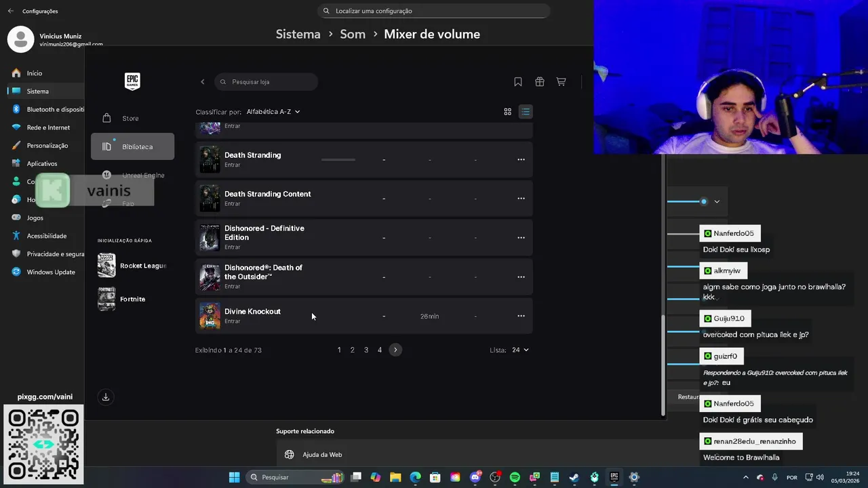Open the Vinicius Muniz account profile
The width and height of the screenshot is (868, 488).
pos(54,39)
